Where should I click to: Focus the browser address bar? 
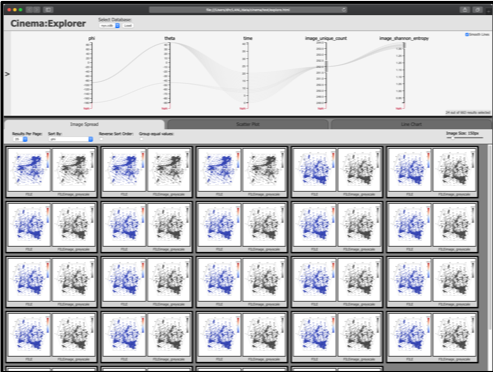pos(248,10)
